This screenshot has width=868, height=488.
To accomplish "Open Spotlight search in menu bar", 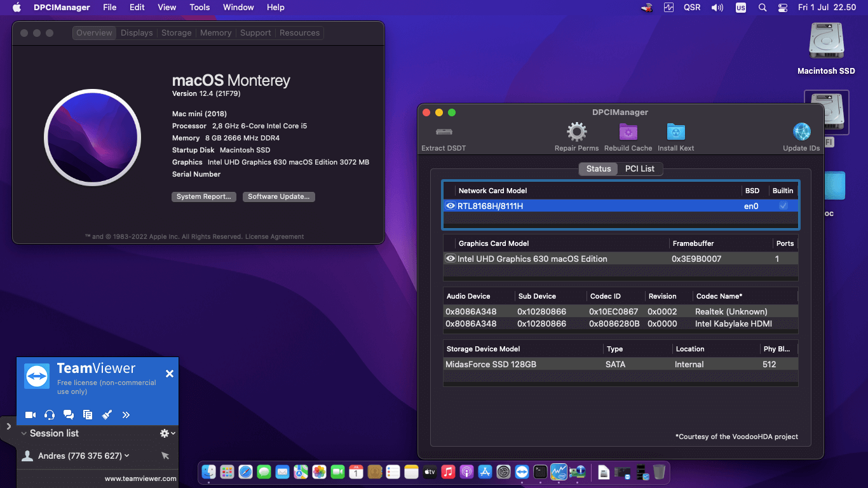I will point(763,8).
